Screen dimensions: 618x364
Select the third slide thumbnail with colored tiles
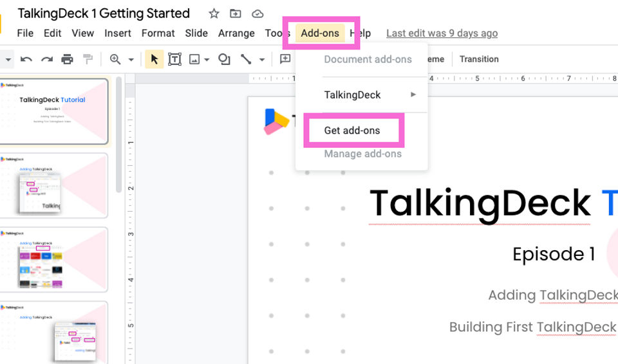point(54,260)
